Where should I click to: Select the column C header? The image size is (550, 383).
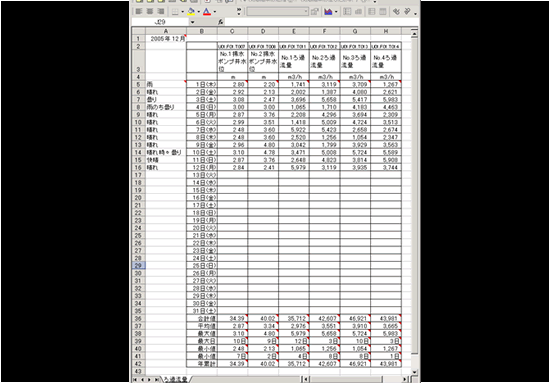[x=233, y=31]
